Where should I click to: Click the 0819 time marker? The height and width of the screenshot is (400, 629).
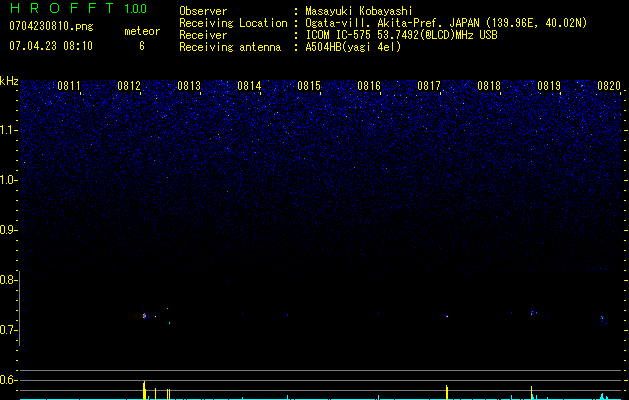pos(549,86)
